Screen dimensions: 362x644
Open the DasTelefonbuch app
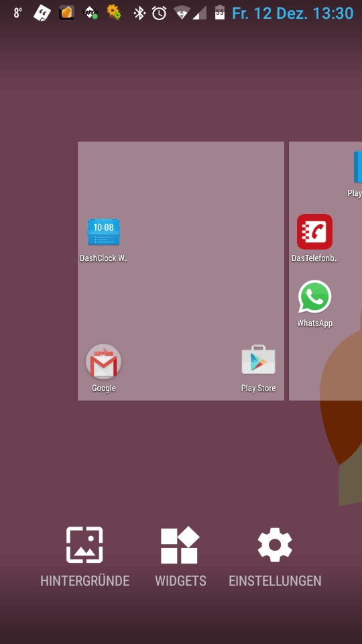point(314,231)
